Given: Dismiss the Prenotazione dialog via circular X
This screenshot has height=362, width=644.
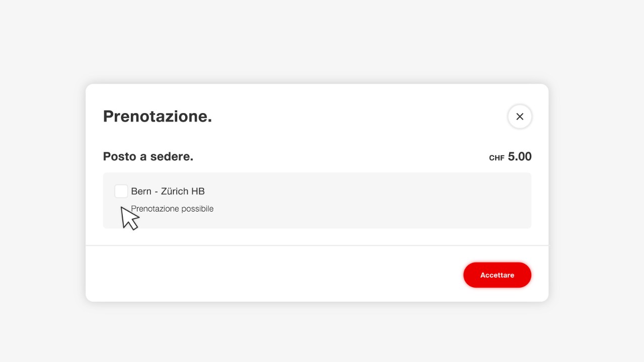Looking at the screenshot, I should 520,116.
